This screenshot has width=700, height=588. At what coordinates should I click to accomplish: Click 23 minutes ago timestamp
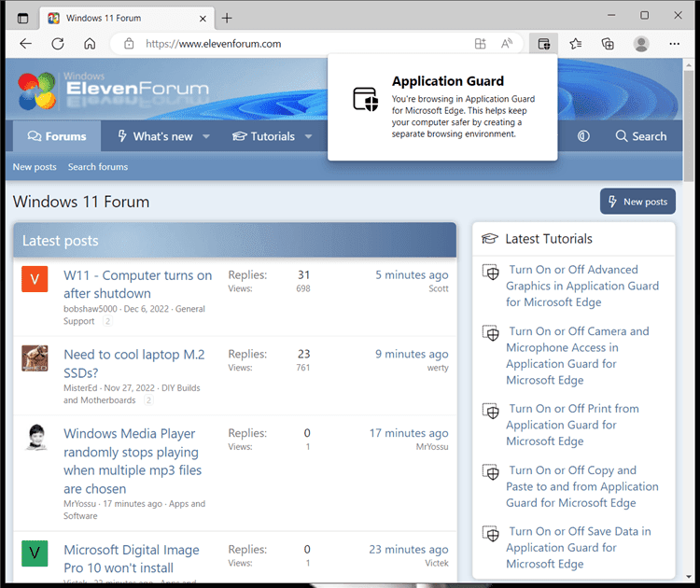[409, 550]
